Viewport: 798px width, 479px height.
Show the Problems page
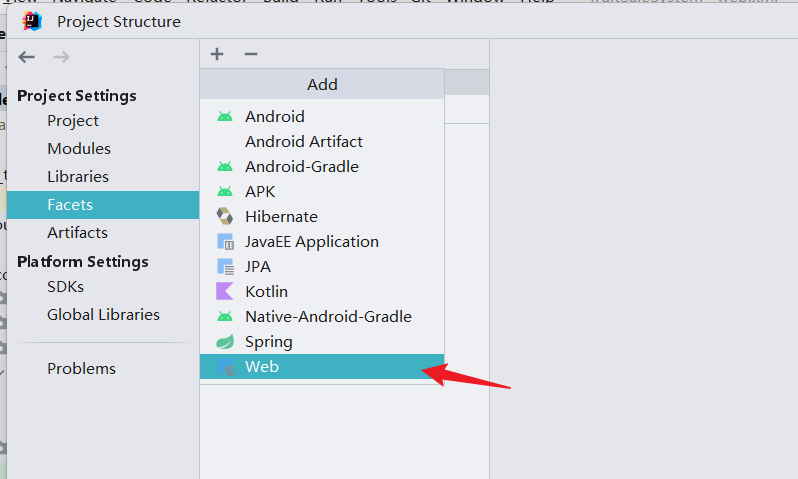(x=81, y=369)
